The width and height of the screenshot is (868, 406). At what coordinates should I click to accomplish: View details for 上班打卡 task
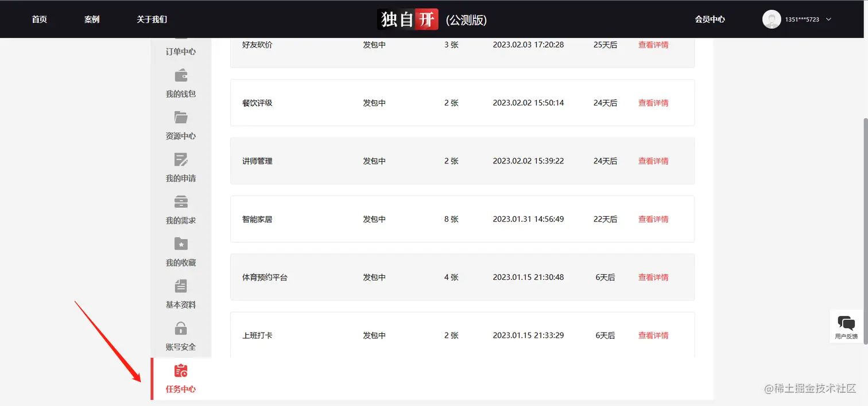tap(653, 335)
